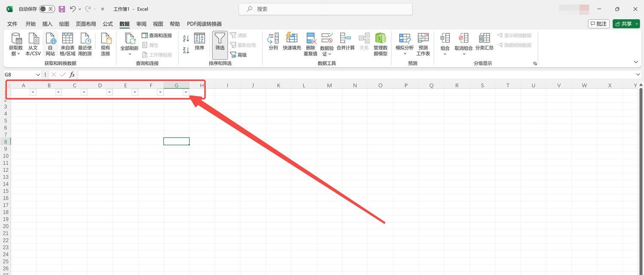The width and height of the screenshot is (644, 275).
Task: Sort ascending with the A-Z icon
Action: click(186, 39)
